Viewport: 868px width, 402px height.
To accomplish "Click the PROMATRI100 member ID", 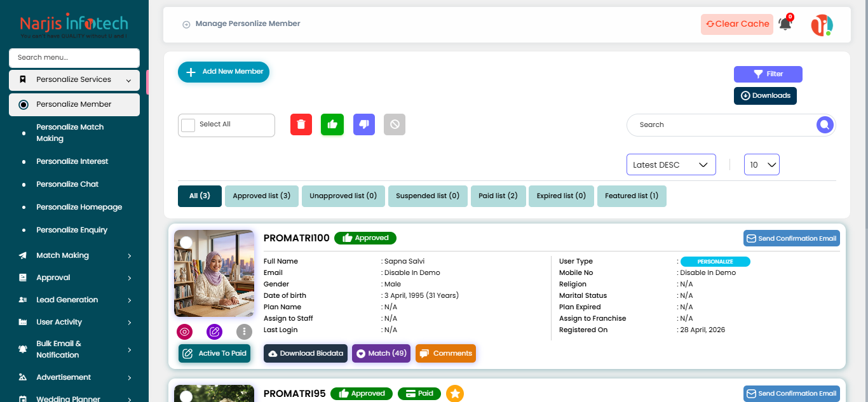I will (x=297, y=238).
